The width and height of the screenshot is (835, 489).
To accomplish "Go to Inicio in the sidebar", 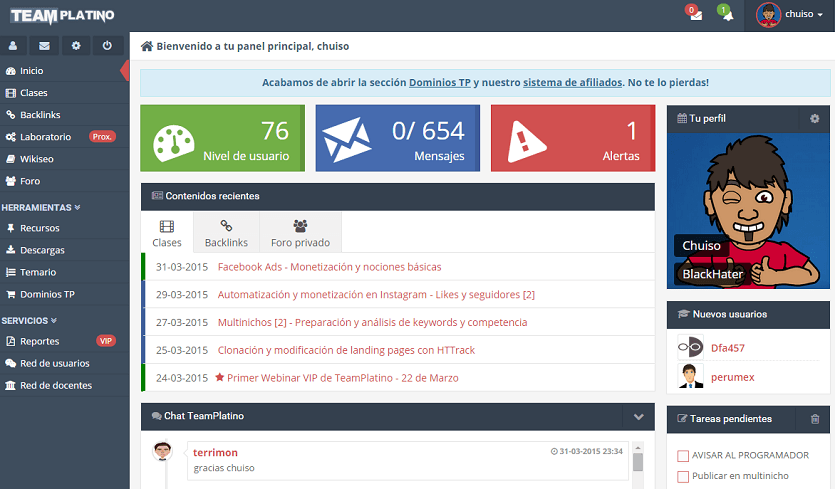I will (x=64, y=71).
